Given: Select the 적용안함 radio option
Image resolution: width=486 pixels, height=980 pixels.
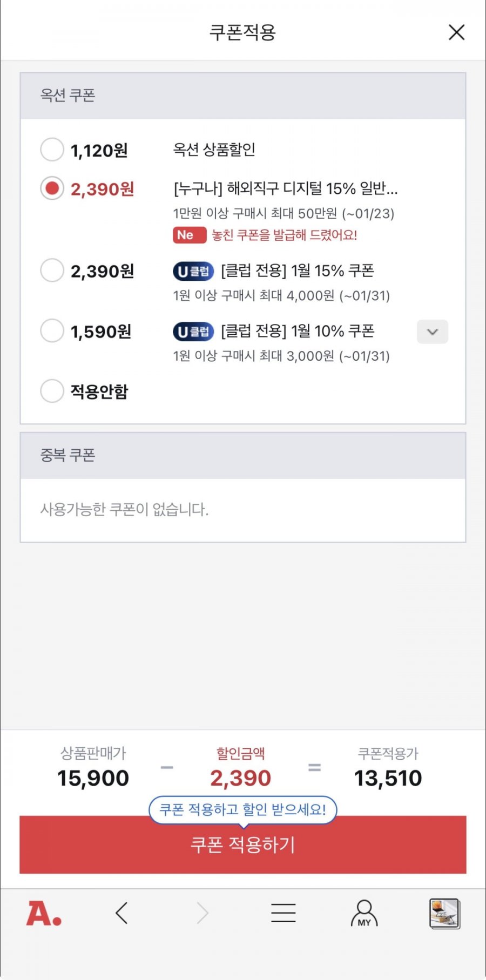Looking at the screenshot, I should [x=52, y=391].
